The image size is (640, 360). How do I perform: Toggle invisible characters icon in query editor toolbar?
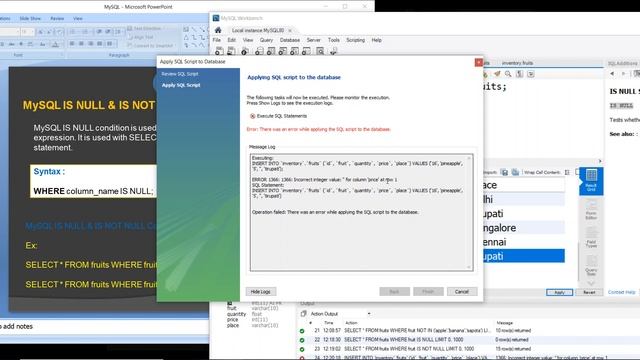click(520, 74)
